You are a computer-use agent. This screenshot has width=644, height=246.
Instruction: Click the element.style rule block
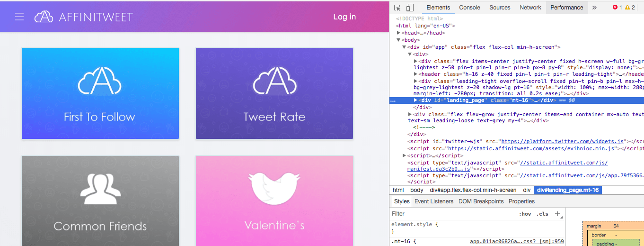pos(477,228)
